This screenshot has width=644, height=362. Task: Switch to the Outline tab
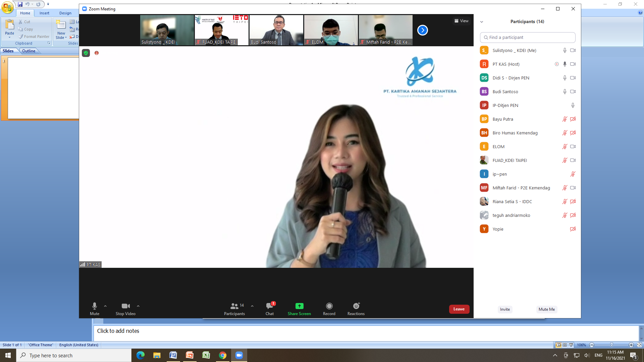29,51
